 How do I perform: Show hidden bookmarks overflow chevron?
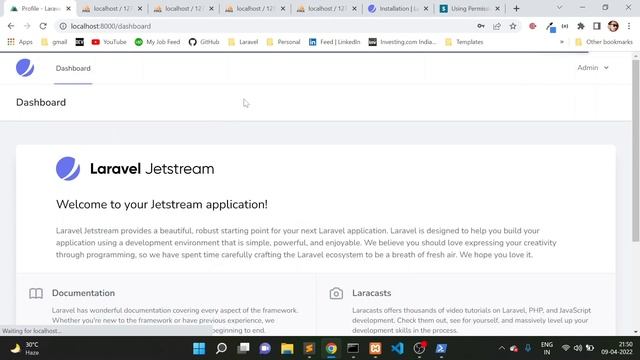pos(562,42)
